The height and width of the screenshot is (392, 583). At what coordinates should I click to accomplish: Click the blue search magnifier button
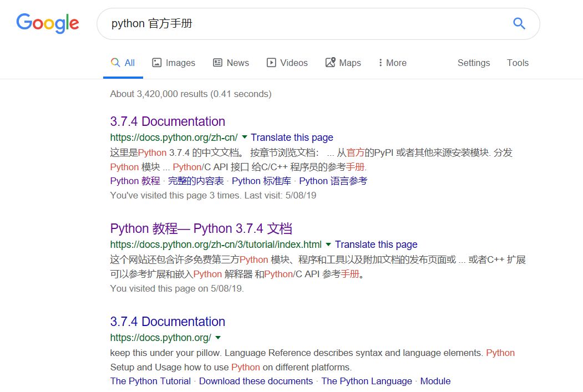coord(519,23)
